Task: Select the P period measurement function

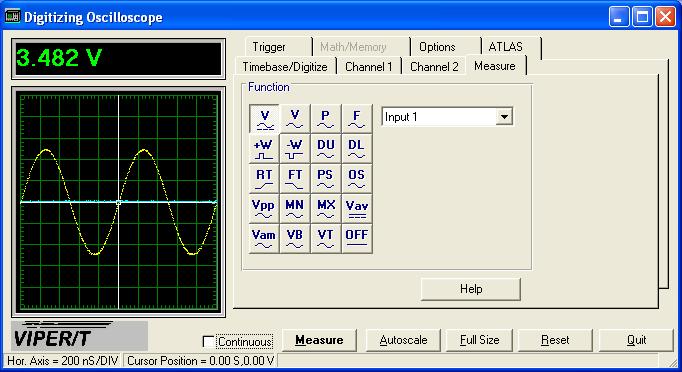Action: tap(325, 119)
